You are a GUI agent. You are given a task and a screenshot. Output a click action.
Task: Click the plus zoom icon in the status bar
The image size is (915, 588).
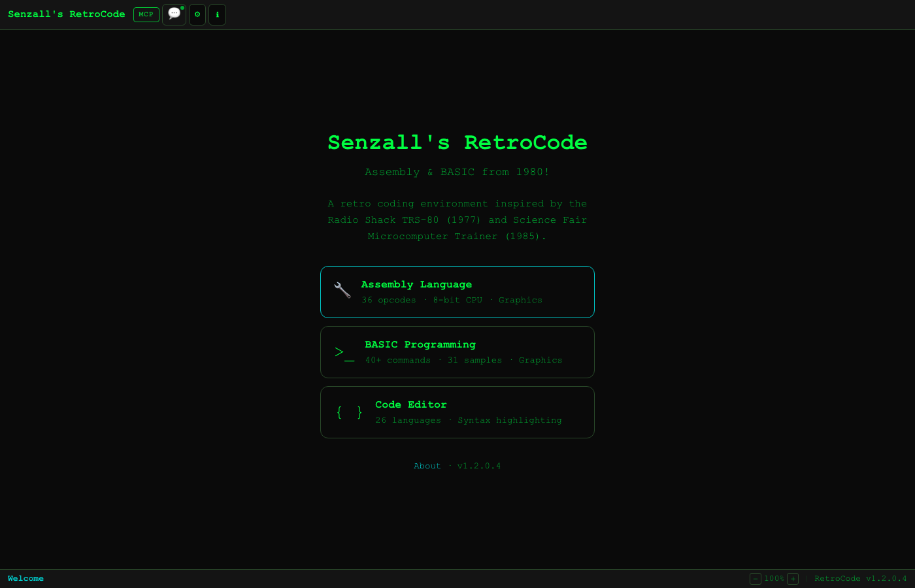click(x=792, y=579)
